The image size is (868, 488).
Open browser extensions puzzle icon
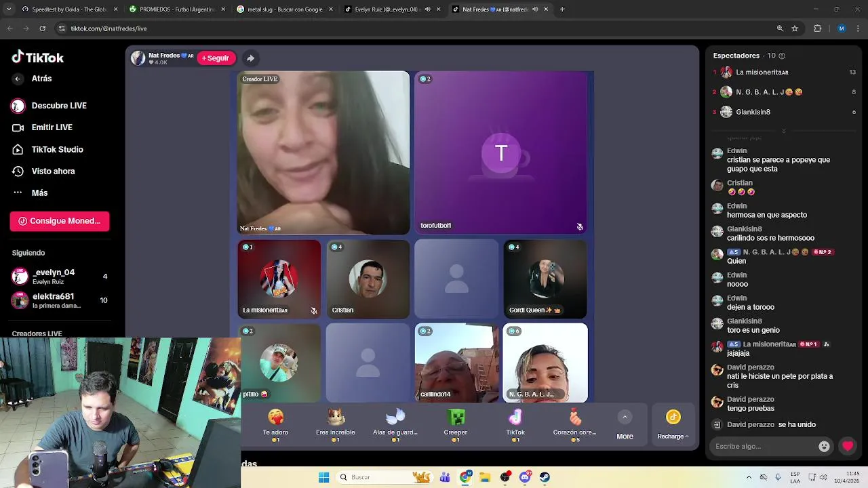pyautogui.click(x=817, y=28)
